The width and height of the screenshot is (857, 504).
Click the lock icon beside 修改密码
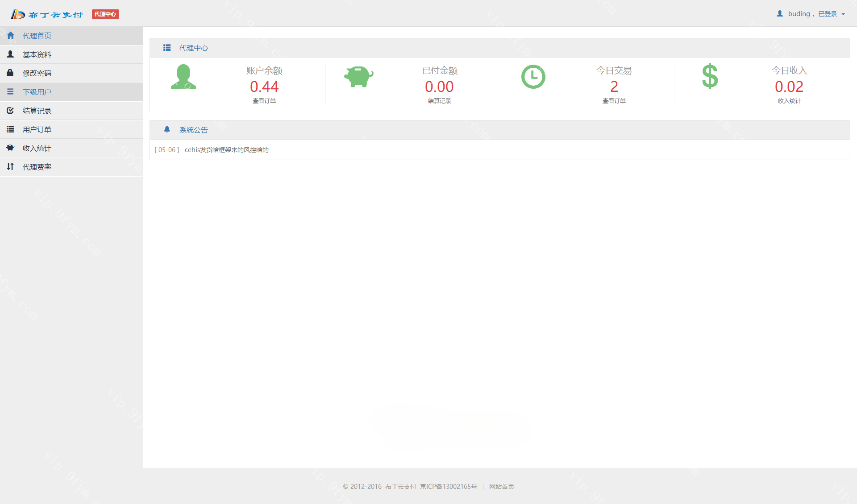(x=10, y=73)
